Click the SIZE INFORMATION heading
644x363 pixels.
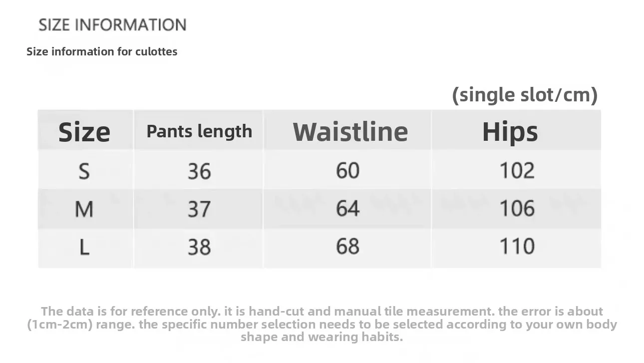(112, 25)
